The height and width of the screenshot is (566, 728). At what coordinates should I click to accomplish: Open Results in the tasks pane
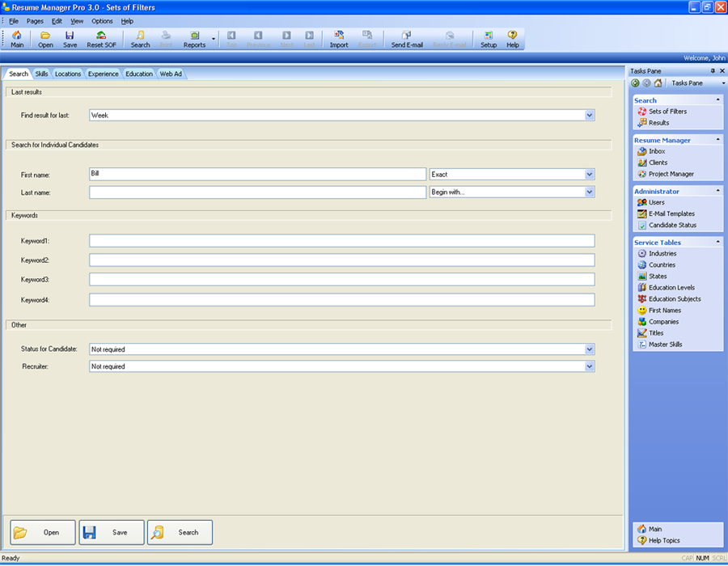click(x=654, y=122)
